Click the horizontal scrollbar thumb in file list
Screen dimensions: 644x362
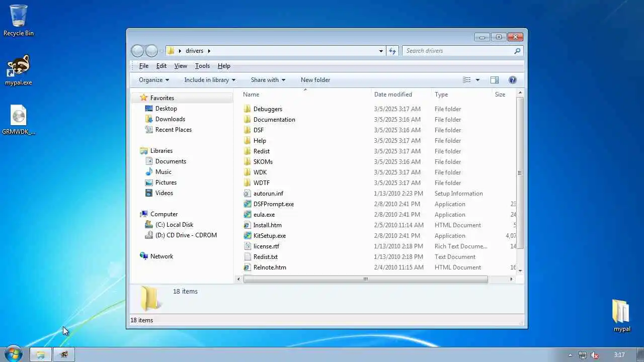(x=366, y=279)
